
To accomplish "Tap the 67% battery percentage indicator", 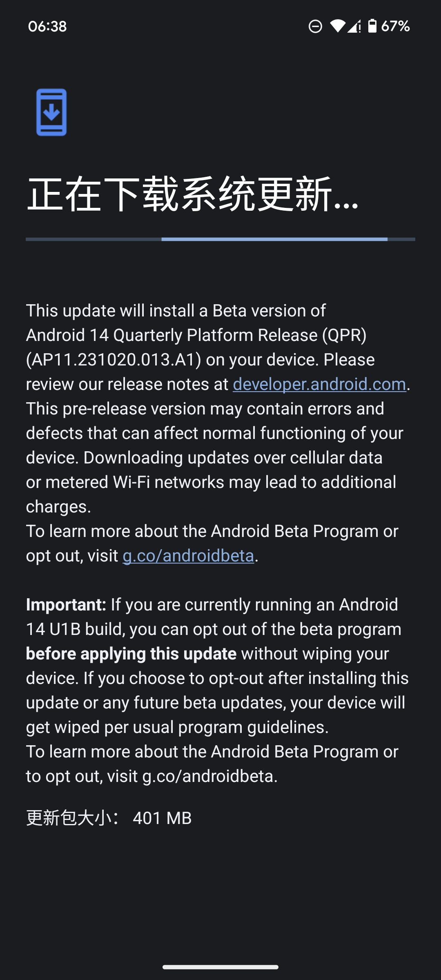I will coord(395,26).
